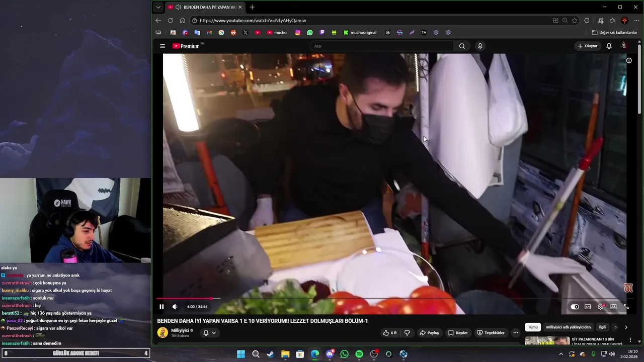
Task: Go back in the browser
Action: (x=158, y=21)
